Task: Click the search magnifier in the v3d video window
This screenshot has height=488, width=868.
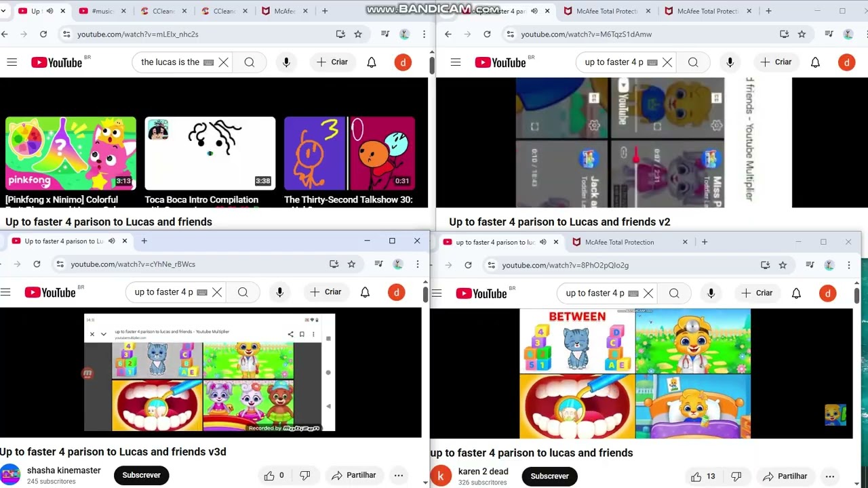Action: [243, 292]
